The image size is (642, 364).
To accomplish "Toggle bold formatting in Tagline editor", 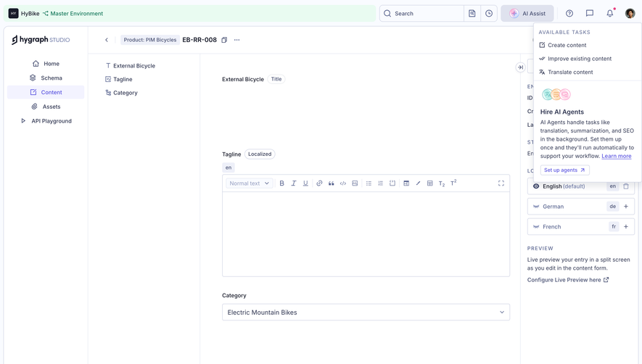I will [281, 183].
